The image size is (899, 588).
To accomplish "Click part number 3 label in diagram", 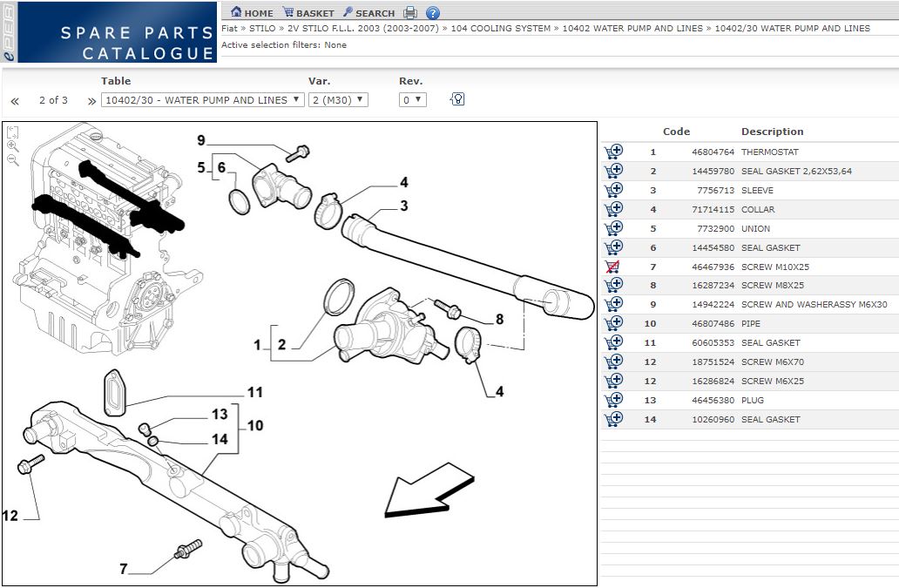I will [x=404, y=206].
